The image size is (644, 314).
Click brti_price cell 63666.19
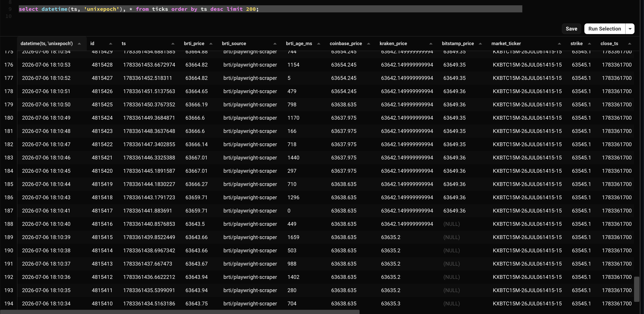[197, 105]
